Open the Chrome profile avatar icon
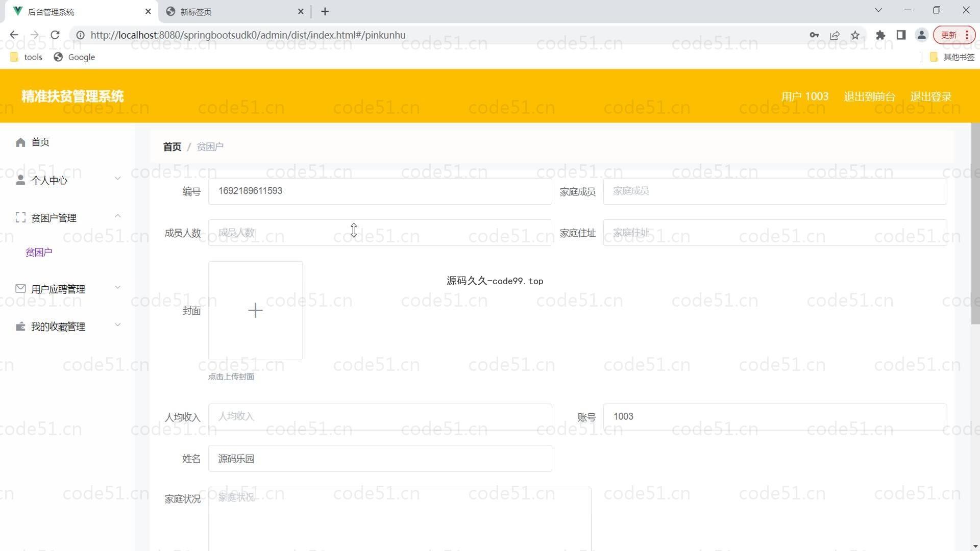 click(922, 35)
